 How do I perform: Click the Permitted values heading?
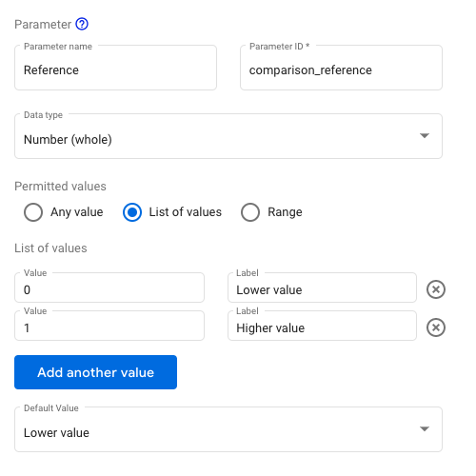(x=60, y=187)
